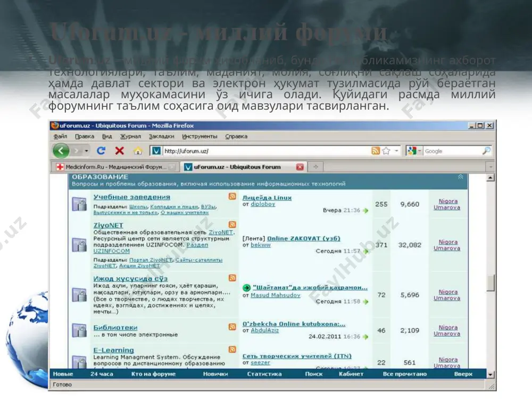Image resolution: width=532 pixels, height=399 pixels.
Task: Open the address bar history dropdown arrow
Action: point(396,151)
